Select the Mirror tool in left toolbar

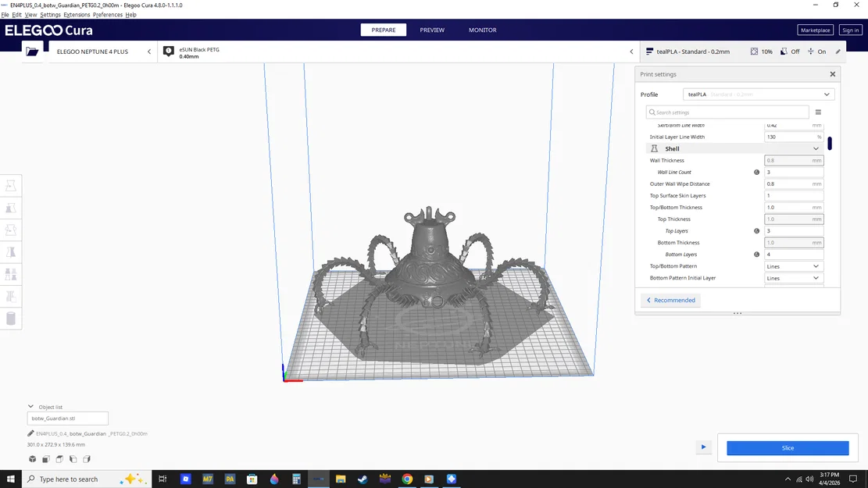[x=10, y=252]
